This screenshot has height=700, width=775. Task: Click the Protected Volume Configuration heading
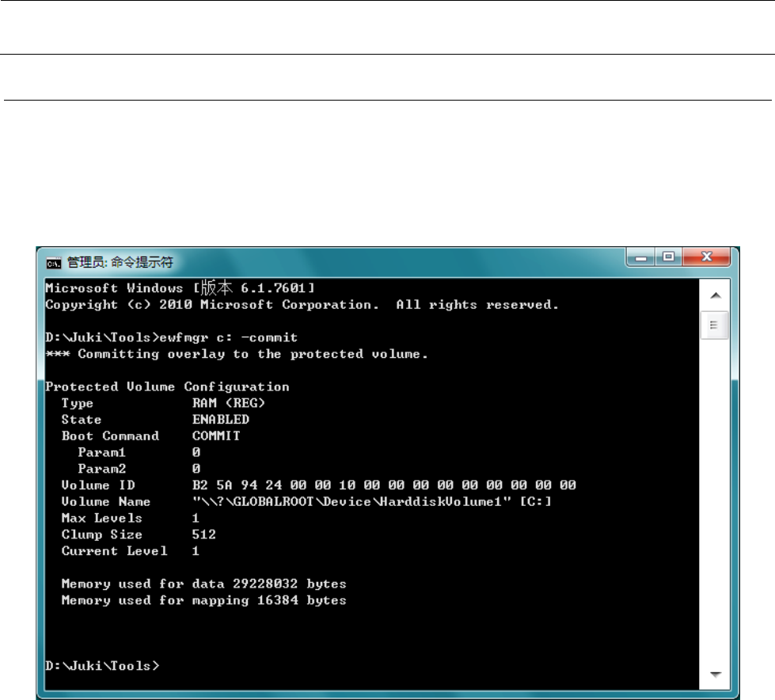click(x=167, y=386)
